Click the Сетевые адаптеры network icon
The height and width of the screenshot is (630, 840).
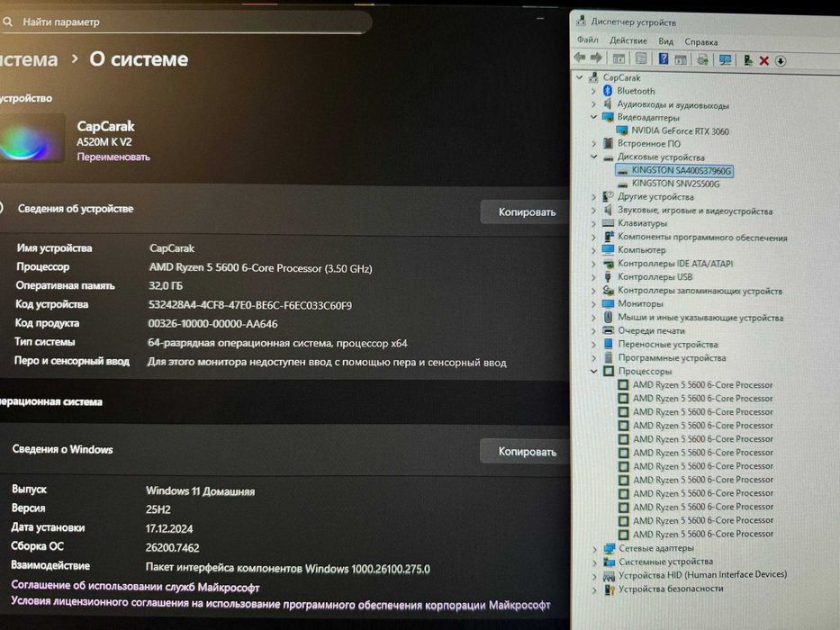pyautogui.click(x=610, y=548)
